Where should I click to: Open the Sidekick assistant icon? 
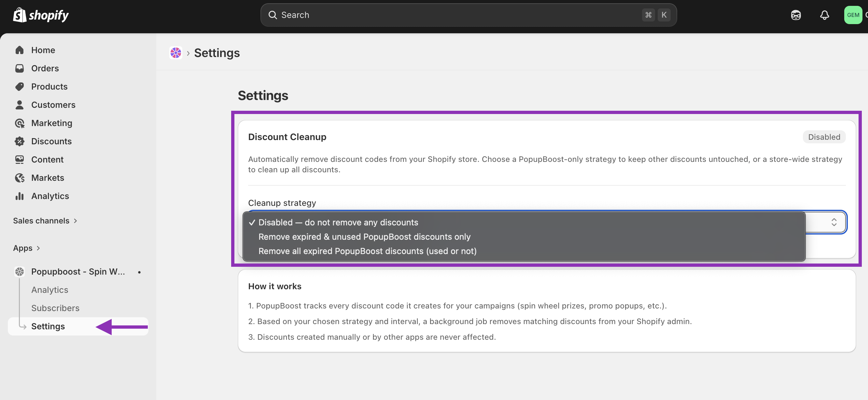tap(795, 15)
